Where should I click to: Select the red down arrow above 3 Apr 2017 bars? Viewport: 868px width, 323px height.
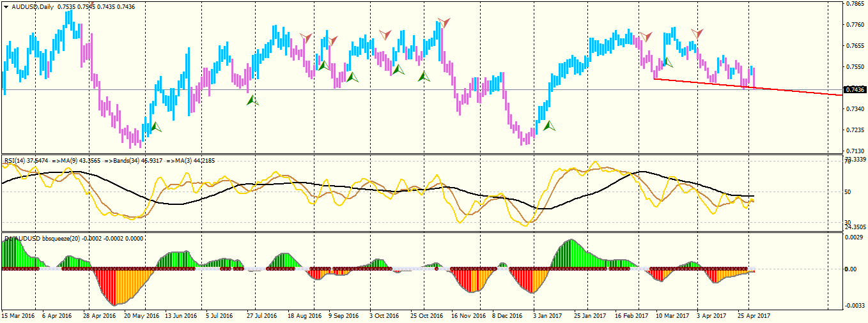point(698,33)
